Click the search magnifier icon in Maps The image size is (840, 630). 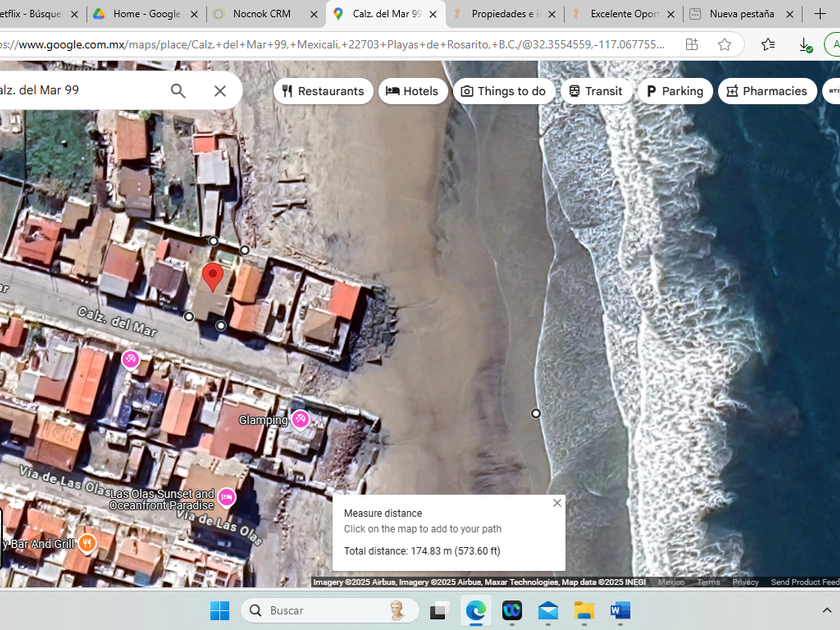pyautogui.click(x=178, y=91)
